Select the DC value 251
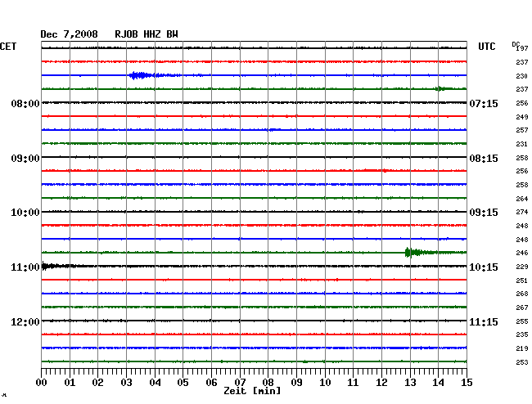Viewport: 532px width, 404px height. pyautogui.click(x=522, y=281)
